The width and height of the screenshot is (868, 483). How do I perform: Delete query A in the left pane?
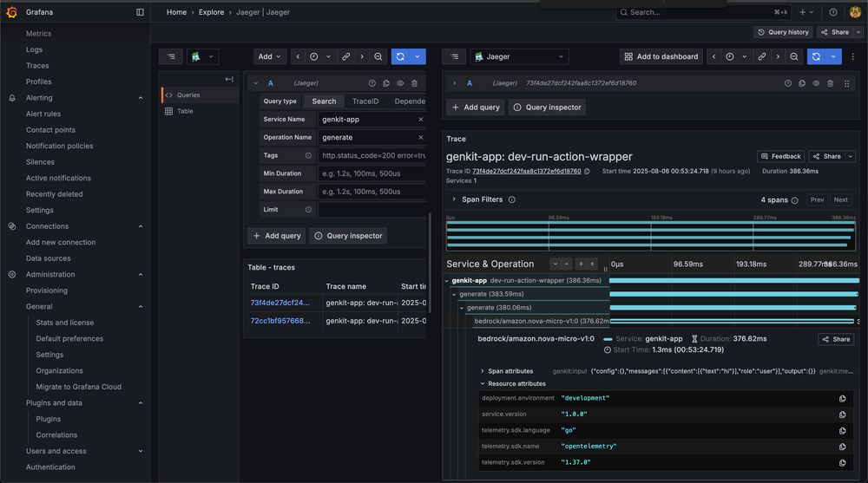click(414, 83)
